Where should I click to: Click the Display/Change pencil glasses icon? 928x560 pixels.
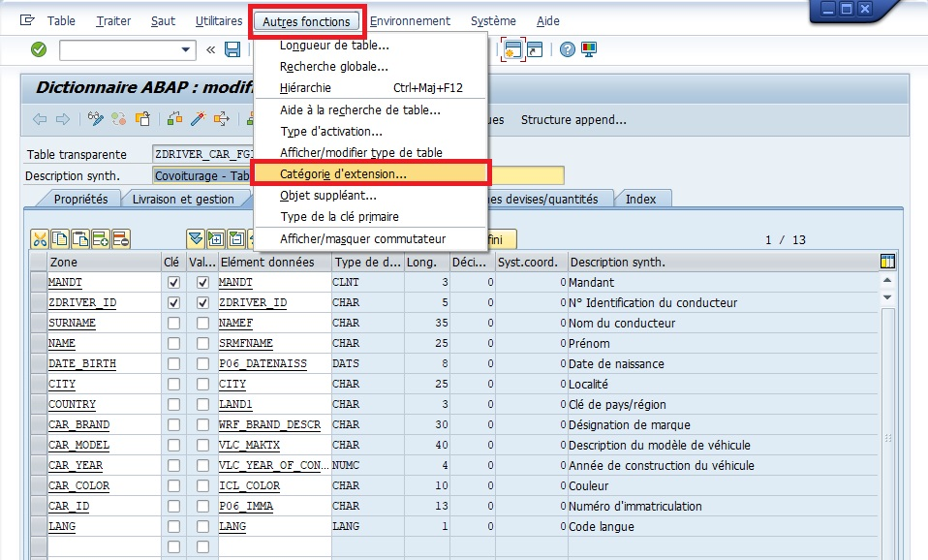[95, 119]
